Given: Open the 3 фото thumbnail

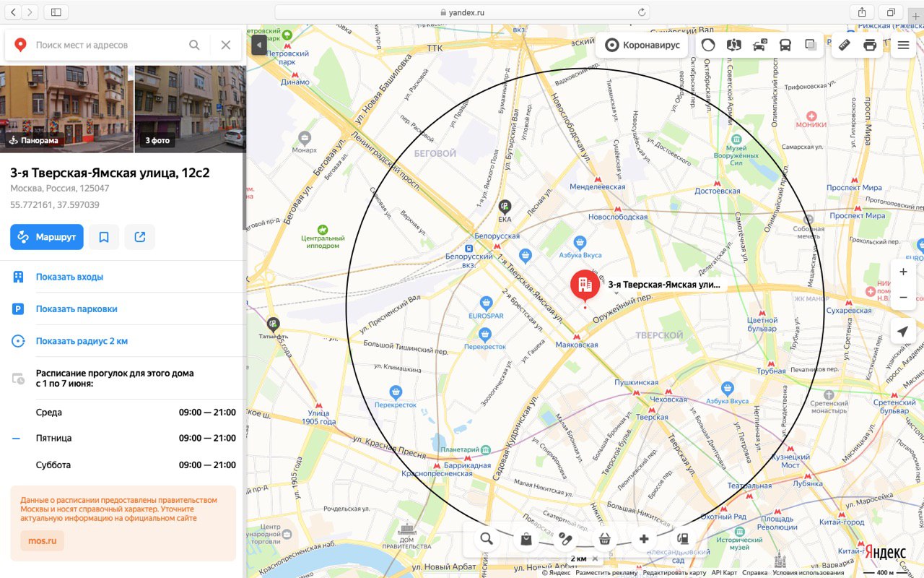Looking at the screenshot, I should (x=190, y=109).
